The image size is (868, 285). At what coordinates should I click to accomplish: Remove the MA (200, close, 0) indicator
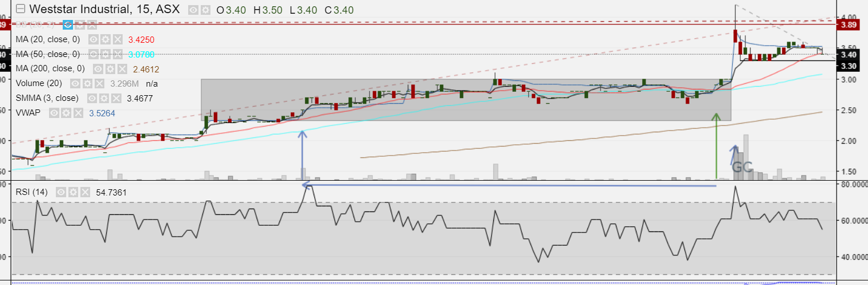click(x=122, y=69)
